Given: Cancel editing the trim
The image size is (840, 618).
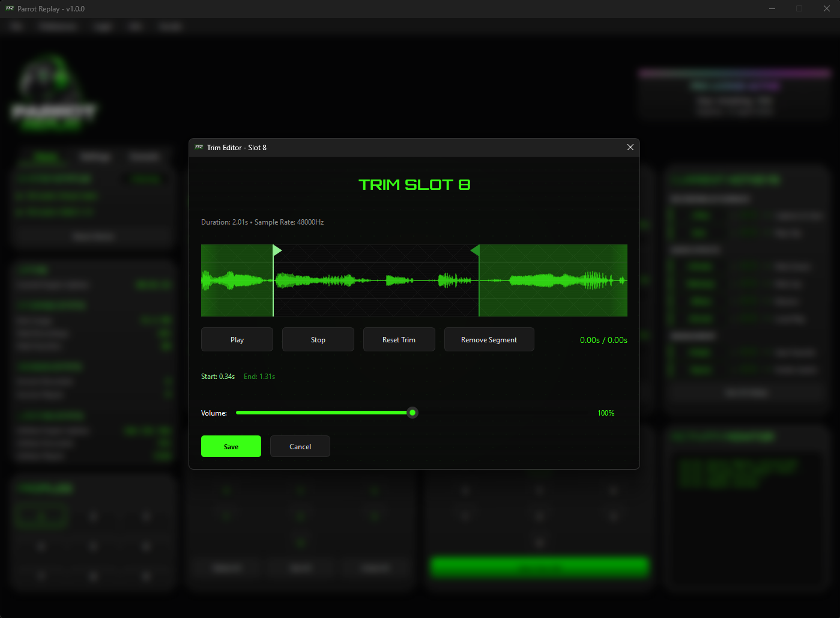Looking at the screenshot, I should pyautogui.click(x=300, y=446).
